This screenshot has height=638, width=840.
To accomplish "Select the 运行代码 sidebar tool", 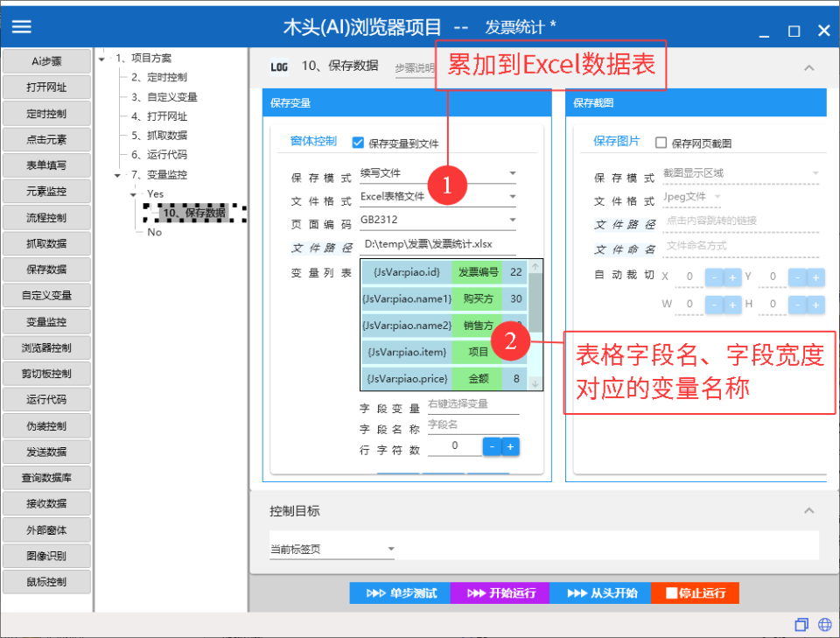I will pos(45,399).
